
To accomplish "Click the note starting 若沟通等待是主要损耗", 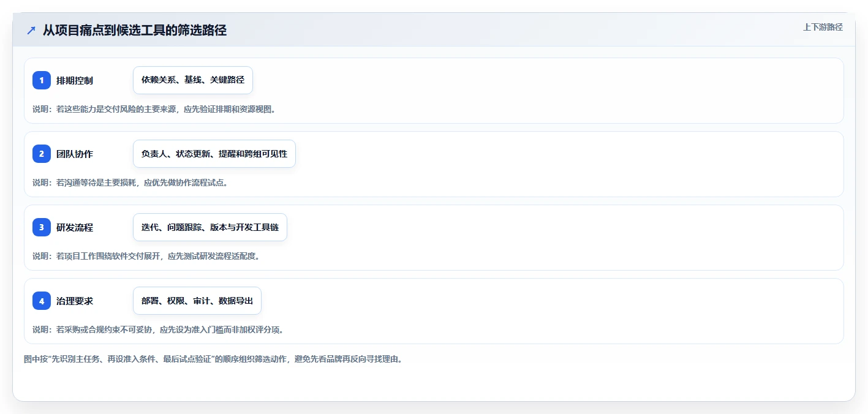I will [130, 183].
